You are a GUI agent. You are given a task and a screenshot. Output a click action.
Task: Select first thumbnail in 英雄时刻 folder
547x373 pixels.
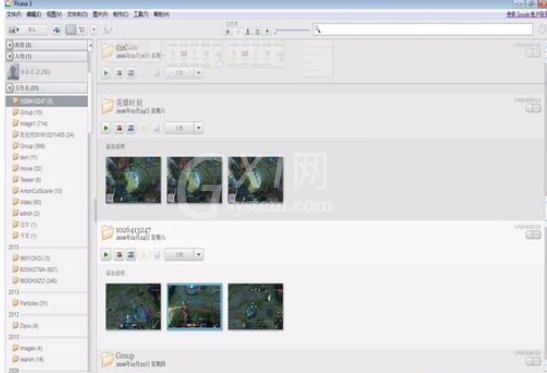click(133, 180)
